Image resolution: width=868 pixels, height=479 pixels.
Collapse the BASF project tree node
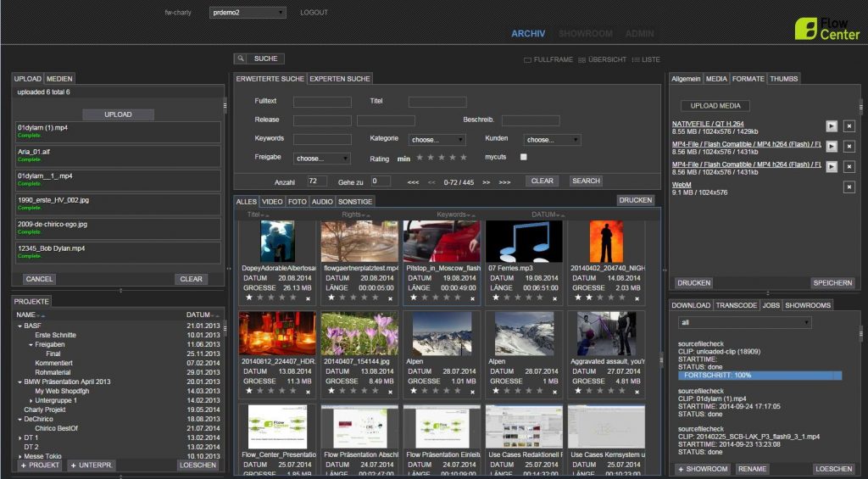point(19,326)
